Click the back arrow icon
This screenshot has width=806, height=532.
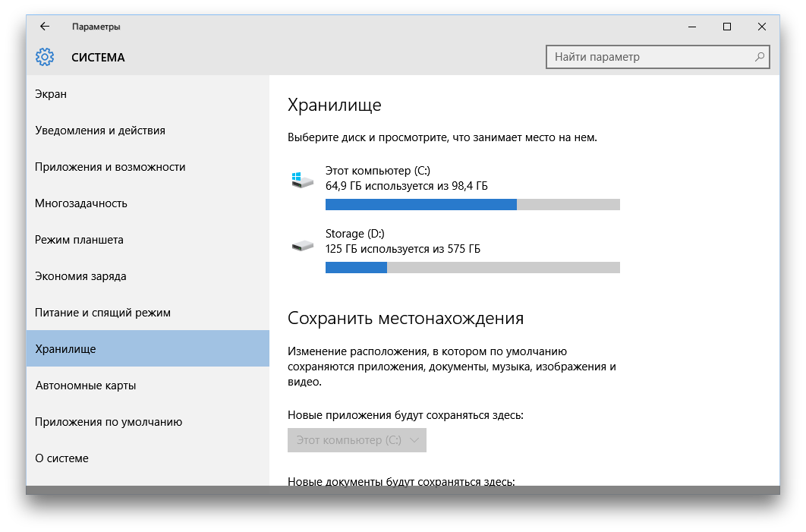click(x=45, y=27)
